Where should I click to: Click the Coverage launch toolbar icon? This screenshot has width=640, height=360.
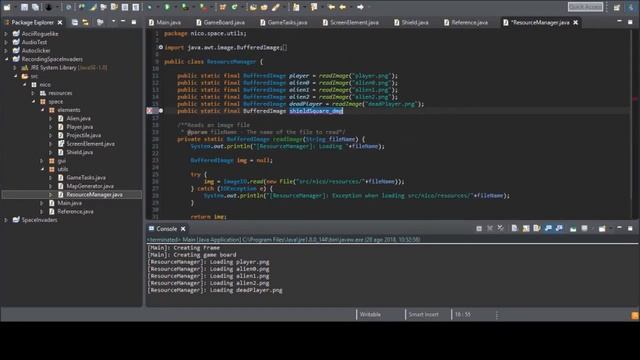pos(185,7)
